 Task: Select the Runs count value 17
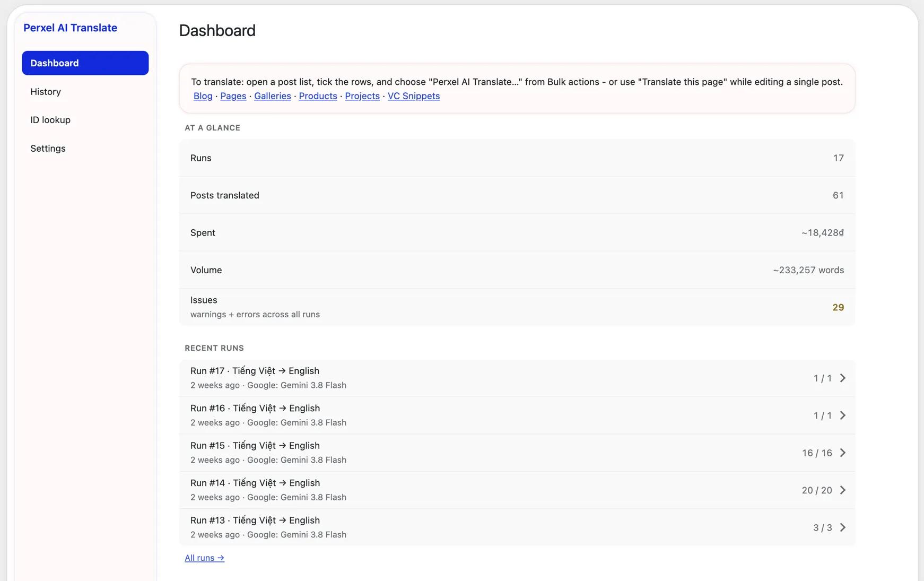[x=838, y=158]
